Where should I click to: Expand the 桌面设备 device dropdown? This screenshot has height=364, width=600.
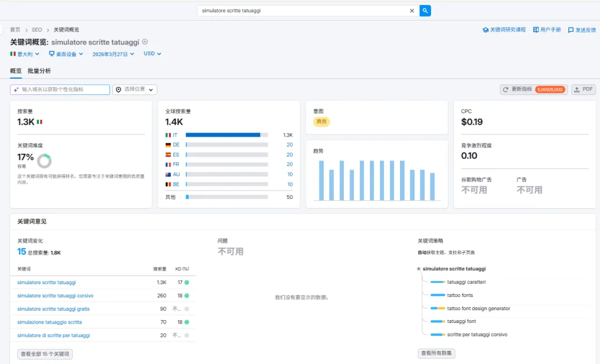point(66,54)
